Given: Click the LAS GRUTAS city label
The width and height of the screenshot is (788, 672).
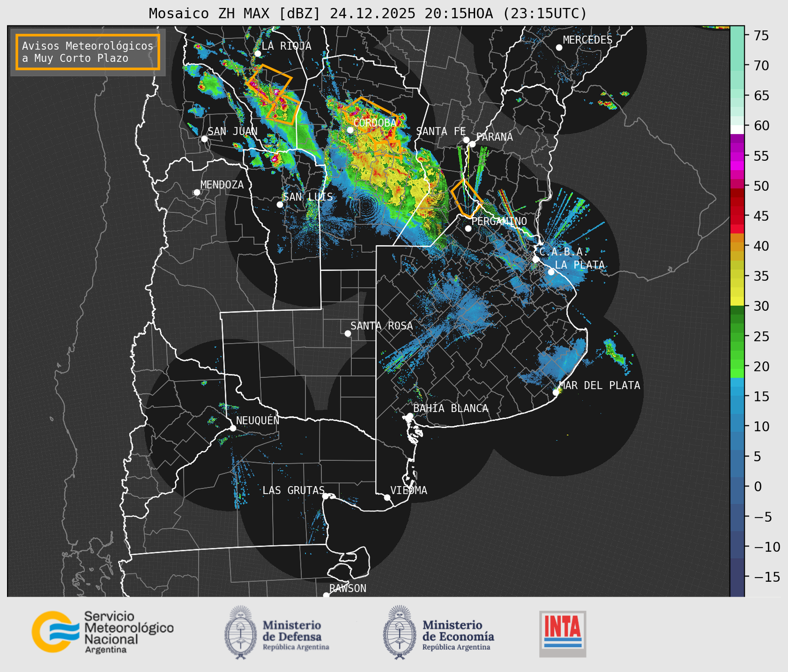Looking at the screenshot, I should coord(293,490).
